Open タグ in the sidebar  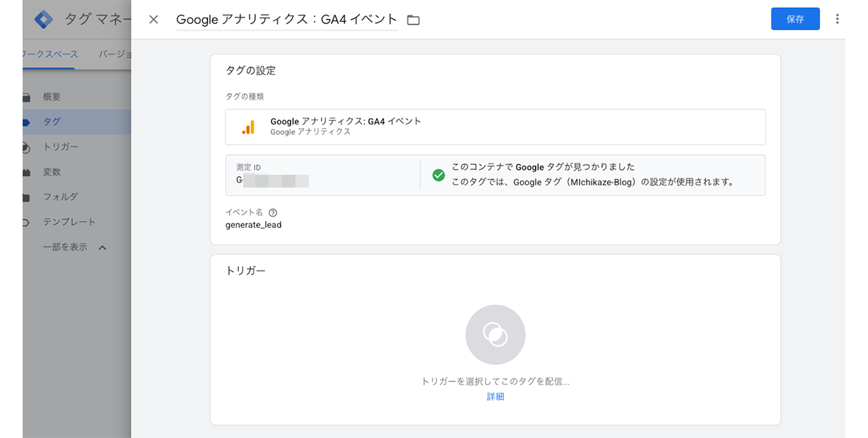tap(52, 122)
